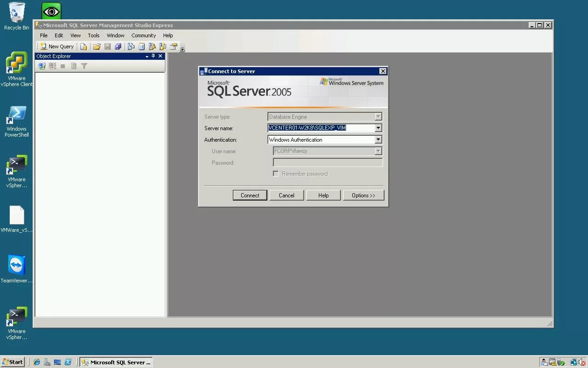The width and height of the screenshot is (588, 368).
Task: Launch Internet Explorer from quick launch
Action: (x=36, y=362)
